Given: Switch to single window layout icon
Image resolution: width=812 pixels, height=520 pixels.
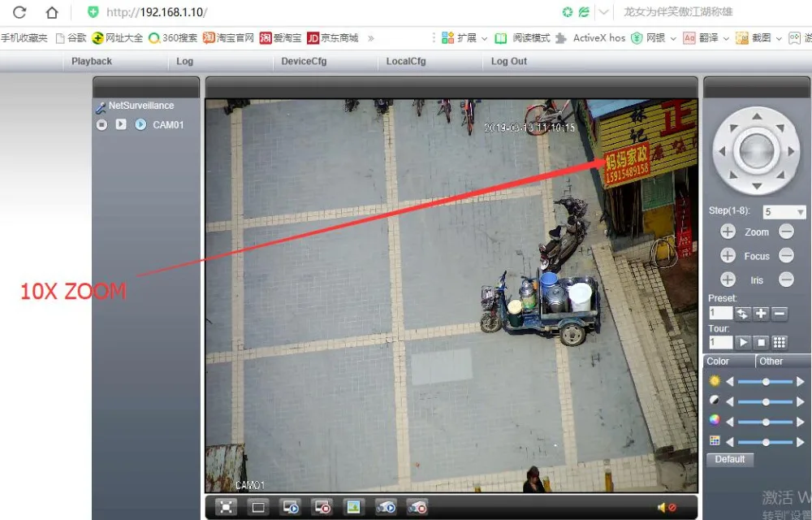Looking at the screenshot, I should [x=258, y=507].
